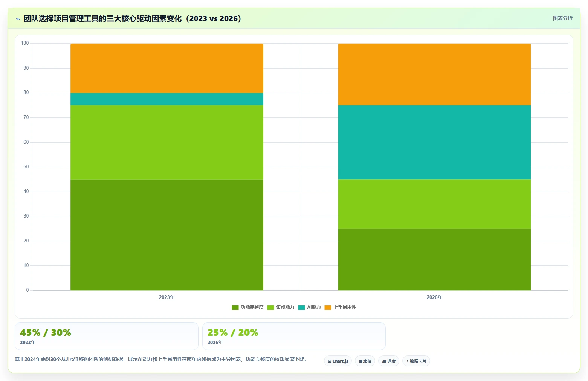The width and height of the screenshot is (588, 381).
Task: Click the description text about Jira迁移 survey data
Action: pos(161,360)
